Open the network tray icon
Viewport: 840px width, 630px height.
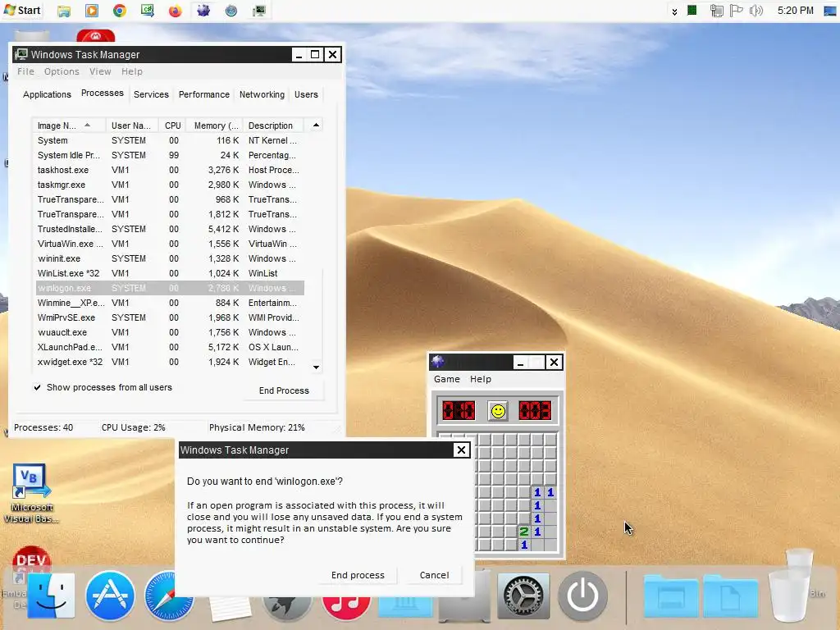717,10
